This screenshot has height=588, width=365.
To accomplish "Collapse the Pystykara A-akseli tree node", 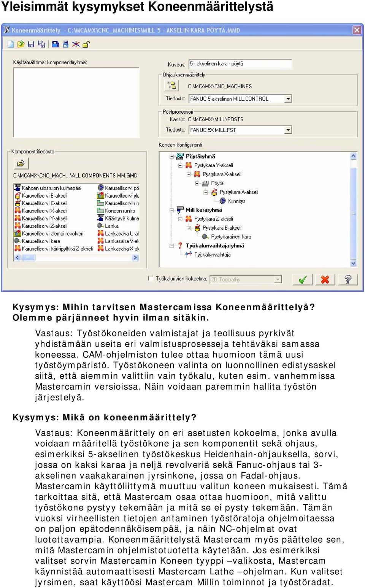I will [x=206, y=192].
